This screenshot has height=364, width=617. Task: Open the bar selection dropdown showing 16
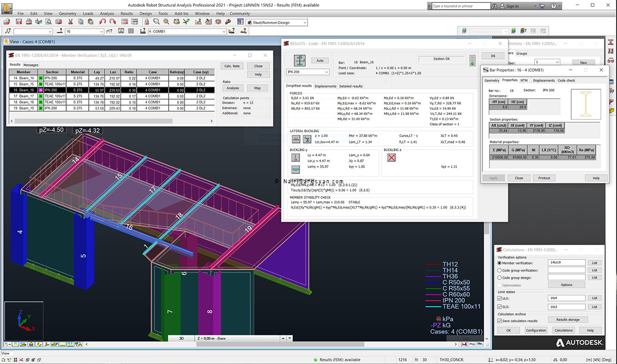pyautogui.click(x=101, y=32)
